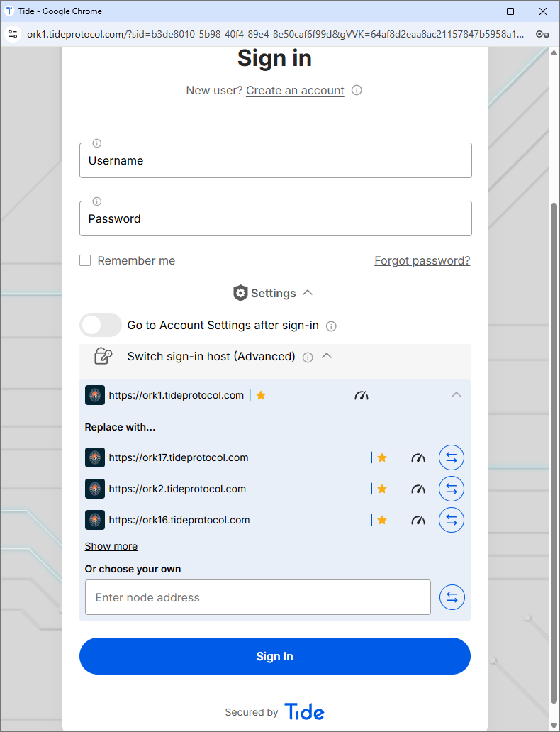Click the Tide logo in footer
Image resolution: width=560 pixels, height=732 pixels.
[304, 712]
